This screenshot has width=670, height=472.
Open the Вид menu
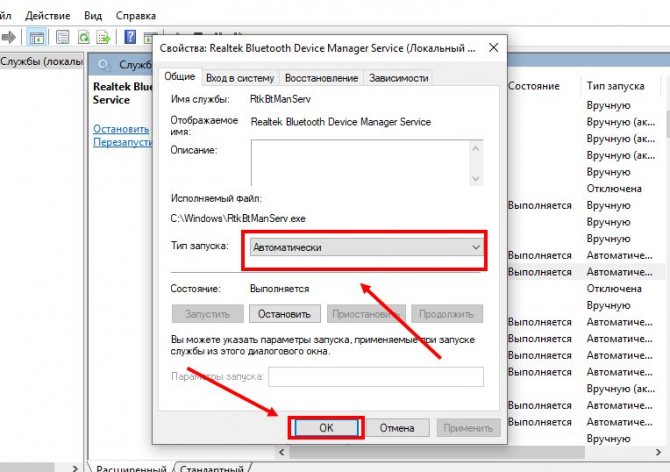coord(93,16)
